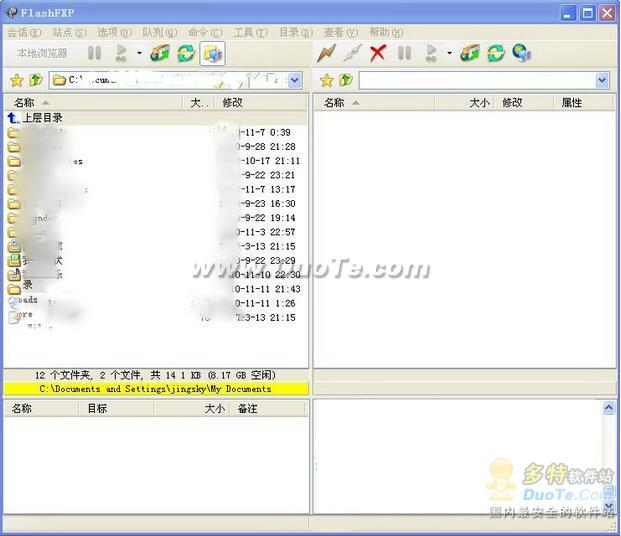Viewport: 621px width, 536px height.
Task: Select the folder row dated 9-22 23:21
Action: [156, 175]
